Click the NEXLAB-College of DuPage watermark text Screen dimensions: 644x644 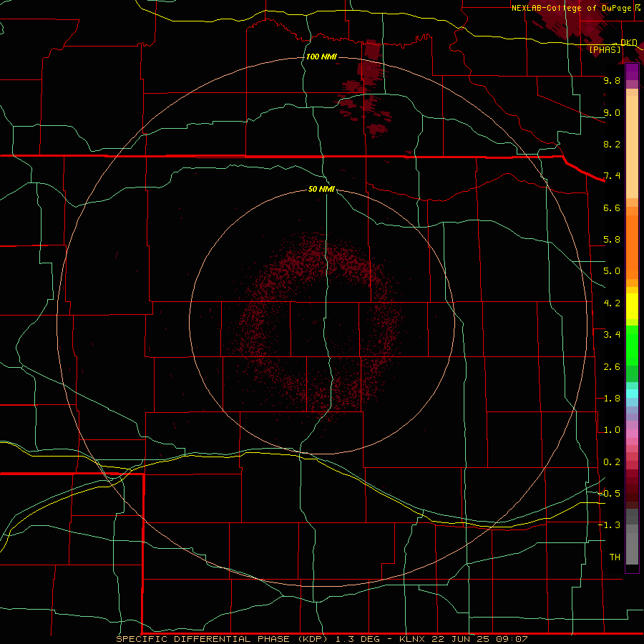point(571,8)
